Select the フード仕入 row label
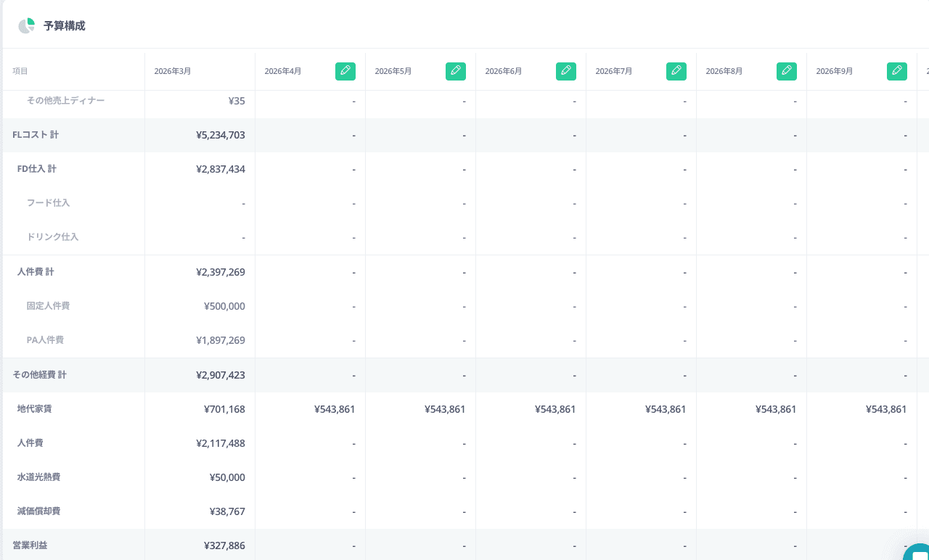Image resolution: width=929 pixels, height=560 pixels. click(48, 203)
